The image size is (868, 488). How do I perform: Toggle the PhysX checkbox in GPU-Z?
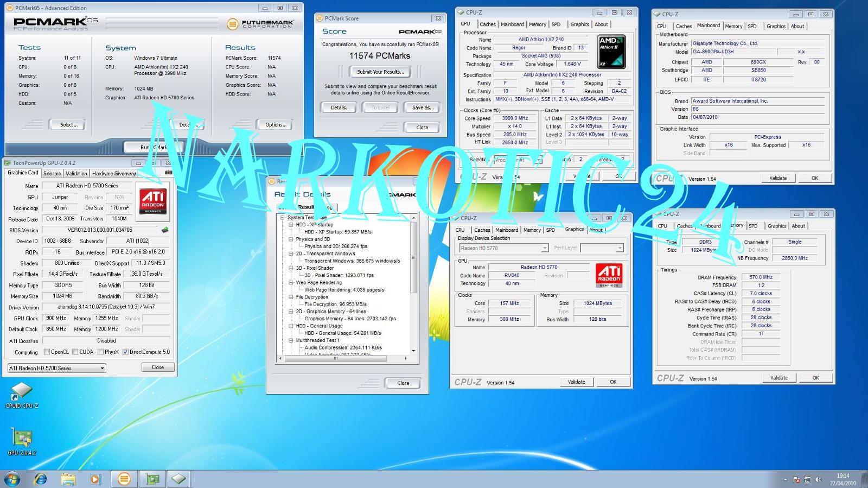pyautogui.click(x=100, y=352)
